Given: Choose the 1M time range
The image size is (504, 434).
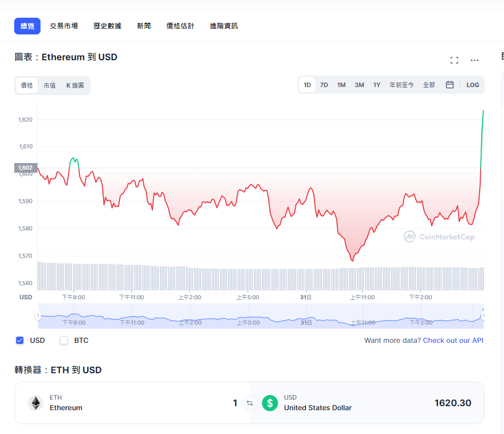Looking at the screenshot, I should 341,85.
